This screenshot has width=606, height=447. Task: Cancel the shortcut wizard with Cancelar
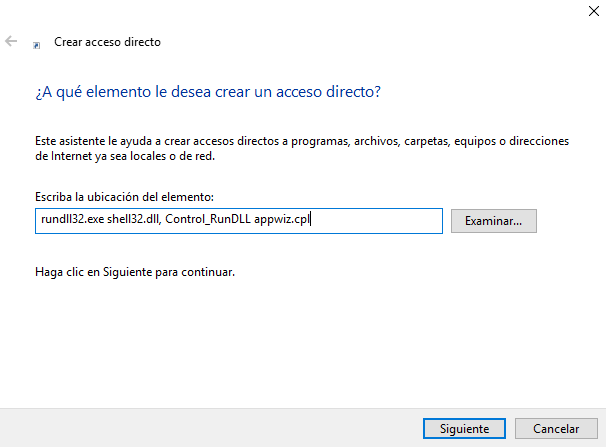556,428
